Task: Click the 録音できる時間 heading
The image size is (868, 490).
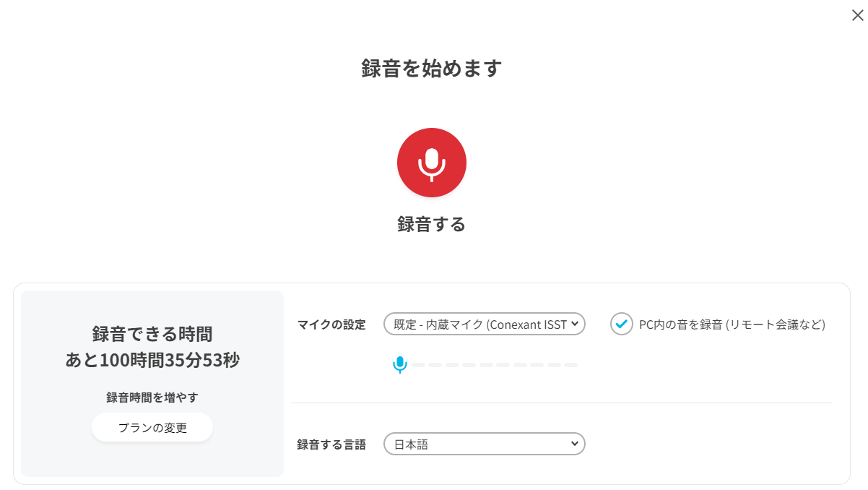Action: 152,334
